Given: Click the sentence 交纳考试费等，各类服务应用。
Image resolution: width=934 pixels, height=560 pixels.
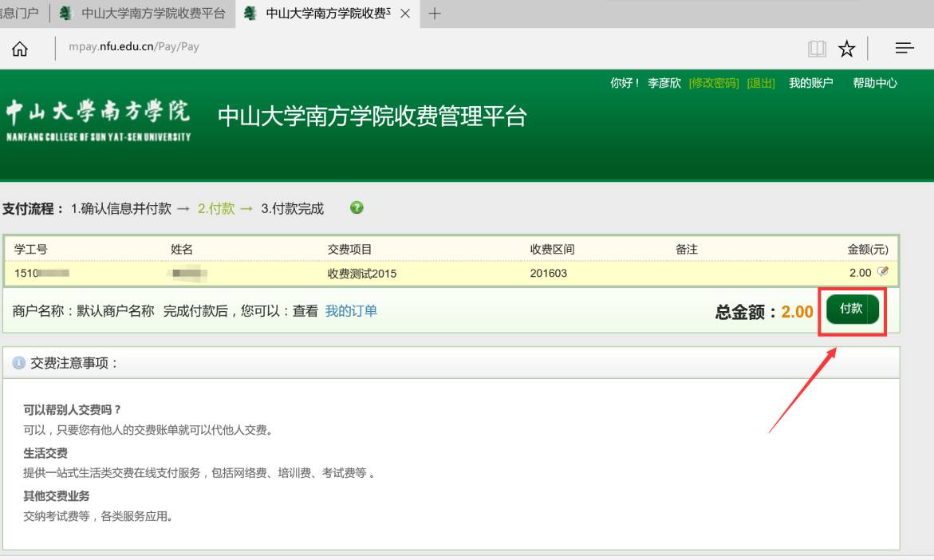Looking at the screenshot, I should (x=100, y=516).
